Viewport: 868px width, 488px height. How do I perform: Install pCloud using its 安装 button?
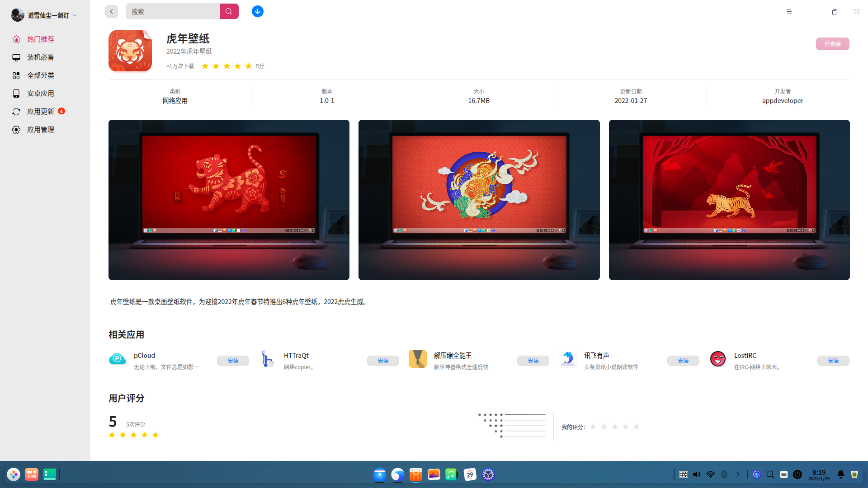[x=233, y=361]
